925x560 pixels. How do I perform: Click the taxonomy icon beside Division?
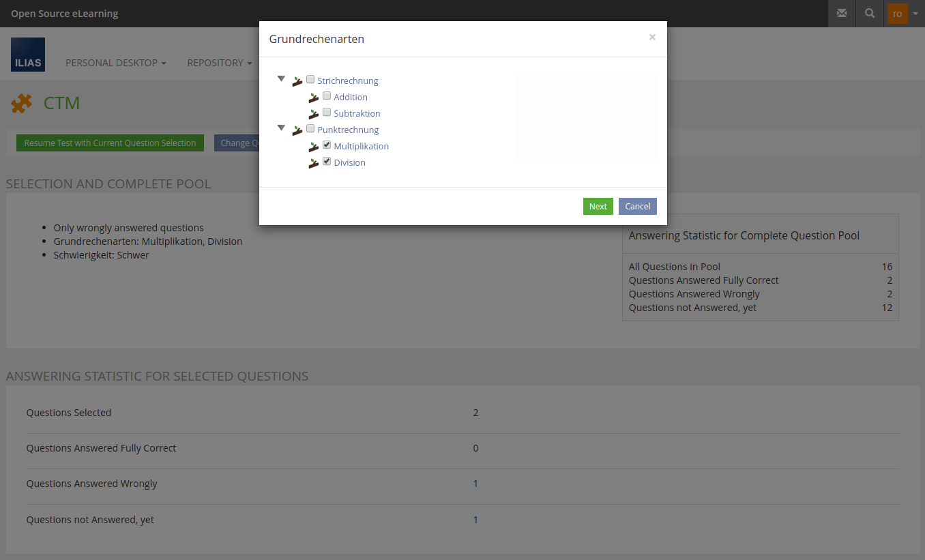(314, 163)
